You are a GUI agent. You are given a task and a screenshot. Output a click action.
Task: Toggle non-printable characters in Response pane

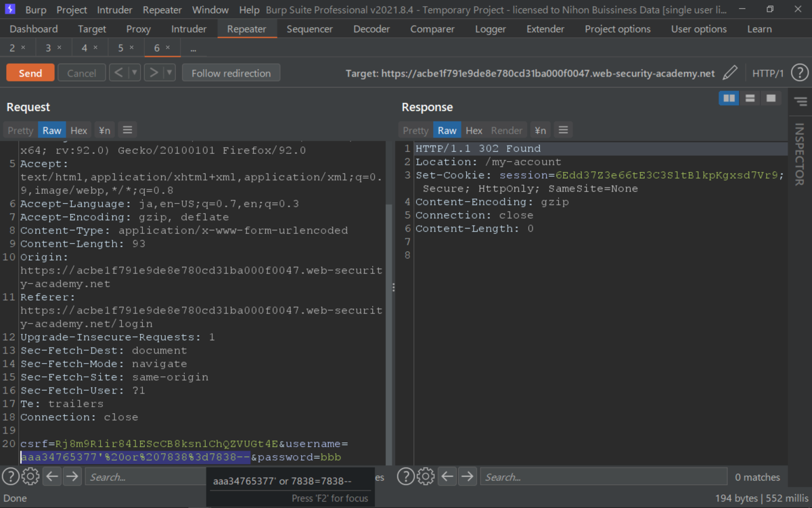point(540,130)
